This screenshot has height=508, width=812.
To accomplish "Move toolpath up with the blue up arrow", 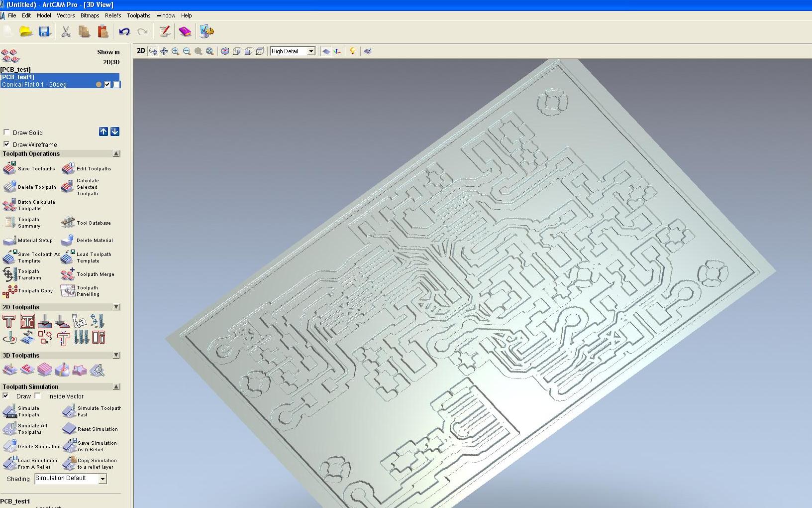I will 103,131.
